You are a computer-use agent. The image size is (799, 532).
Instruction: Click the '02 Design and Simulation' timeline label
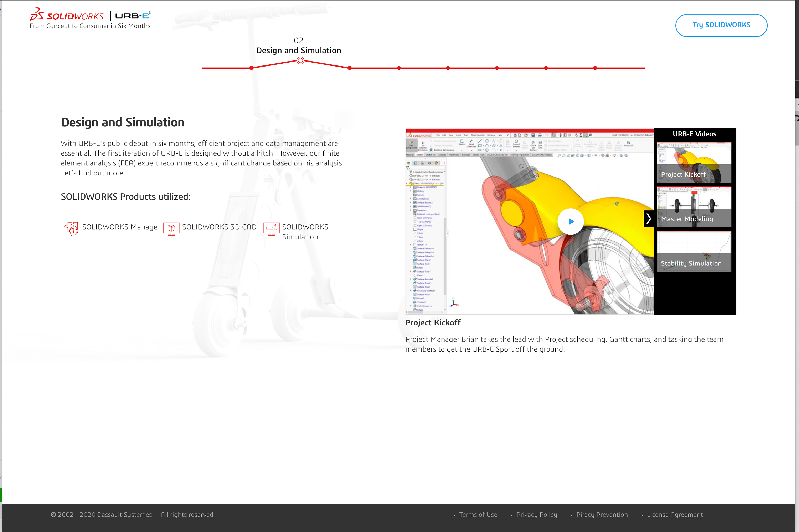299,46
